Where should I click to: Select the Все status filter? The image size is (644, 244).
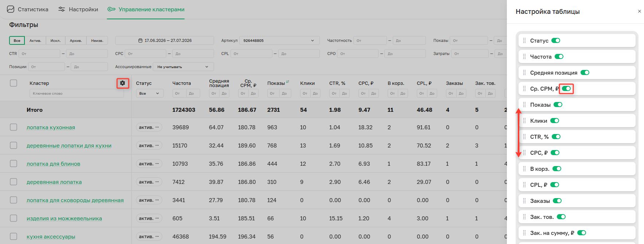click(17, 40)
